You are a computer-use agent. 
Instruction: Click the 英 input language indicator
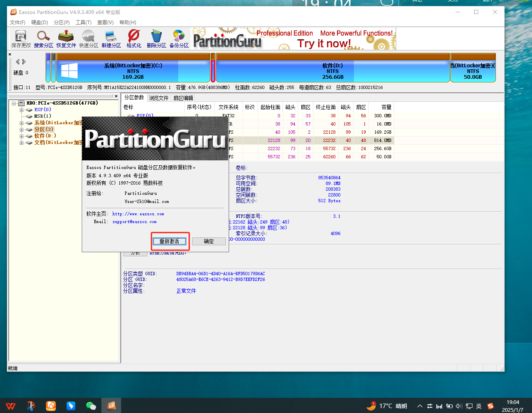[479, 406]
